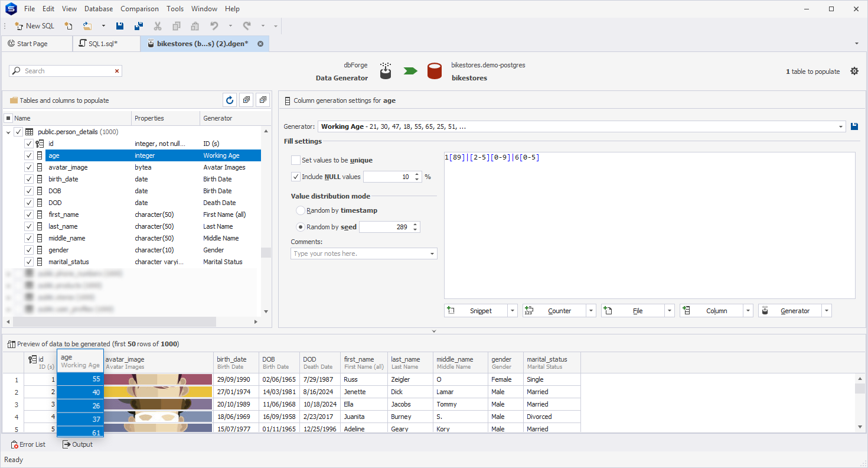Select the first_name column row

[153, 214]
